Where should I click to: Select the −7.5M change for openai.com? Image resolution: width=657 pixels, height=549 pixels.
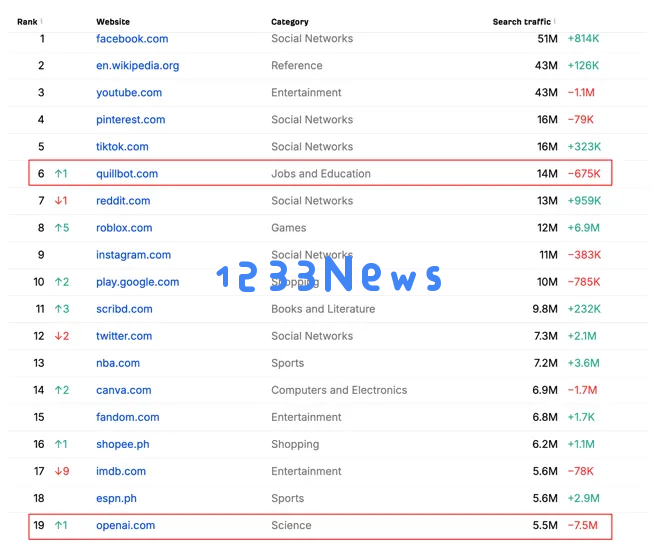coord(583,525)
